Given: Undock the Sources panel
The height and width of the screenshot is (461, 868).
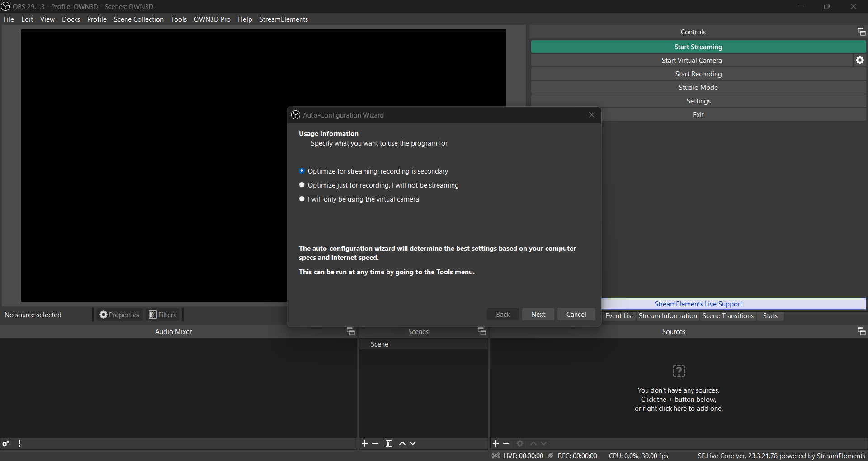Looking at the screenshot, I should pos(861,331).
